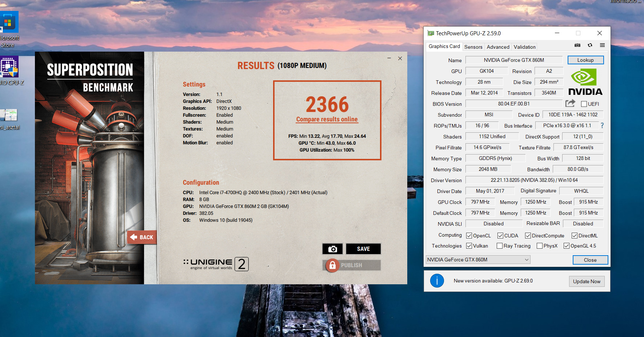Image resolution: width=644 pixels, height=337 pixels.
Task: Click the Save button in Superposition
Action: tap(363, 249)
